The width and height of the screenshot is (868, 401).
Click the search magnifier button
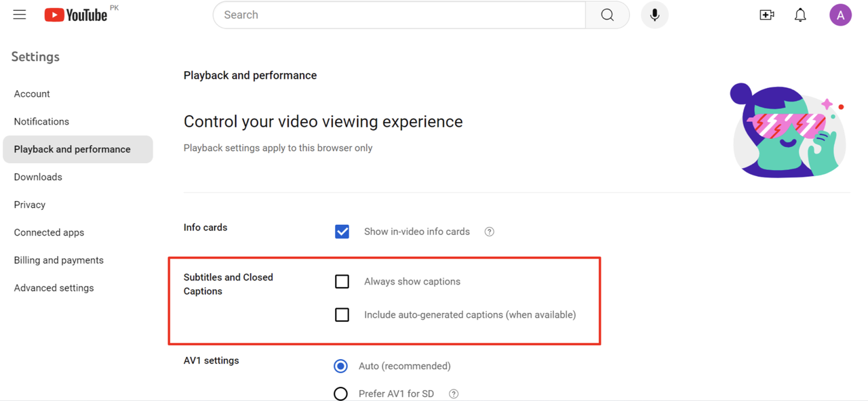pyautogui.click(x=608, y=15)
